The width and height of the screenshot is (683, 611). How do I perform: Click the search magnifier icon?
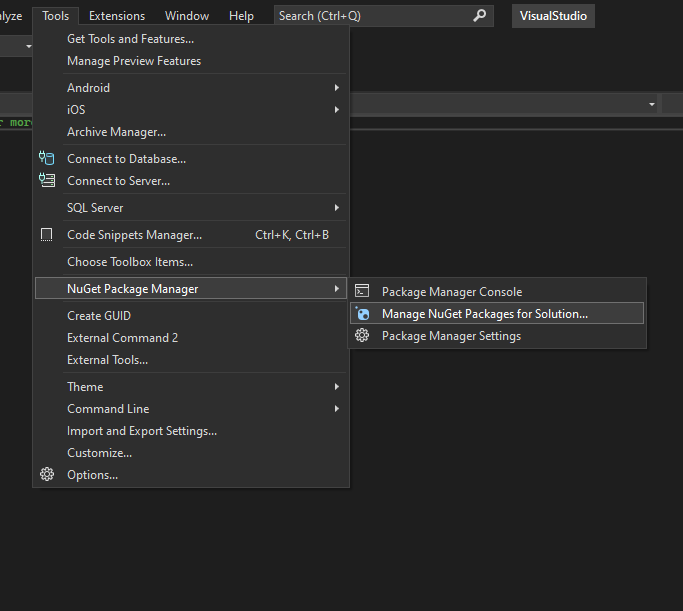(x=479, y=16)
